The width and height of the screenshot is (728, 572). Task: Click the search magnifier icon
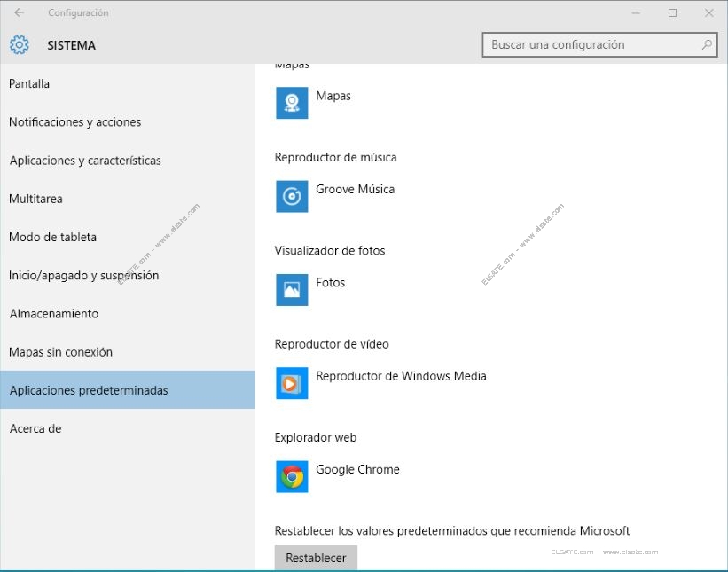click(x=707, y=44)
